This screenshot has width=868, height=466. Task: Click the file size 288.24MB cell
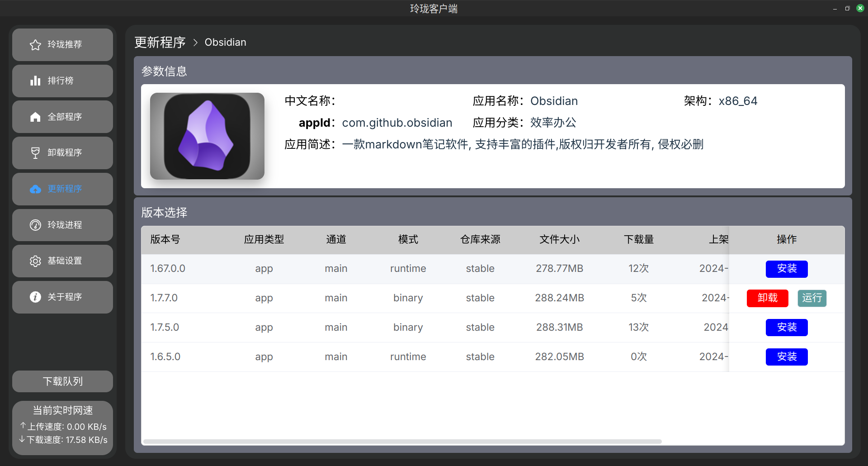coord(560,298)
